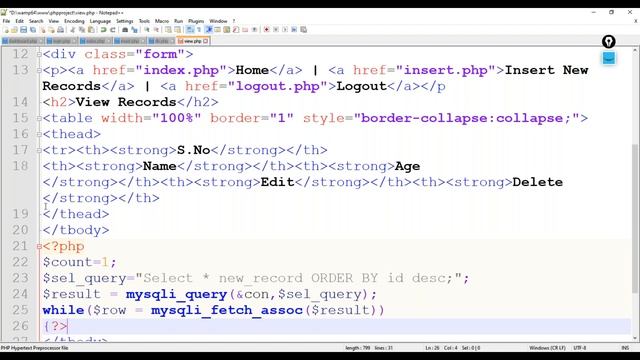Open Folder as Workspace icon
Screen dimensions: 640x360
[x=245, y=30]
